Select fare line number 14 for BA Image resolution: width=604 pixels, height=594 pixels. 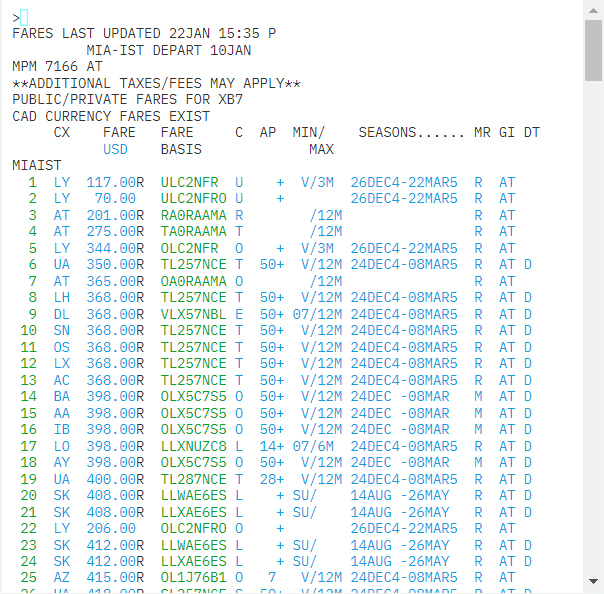[28, 396]
